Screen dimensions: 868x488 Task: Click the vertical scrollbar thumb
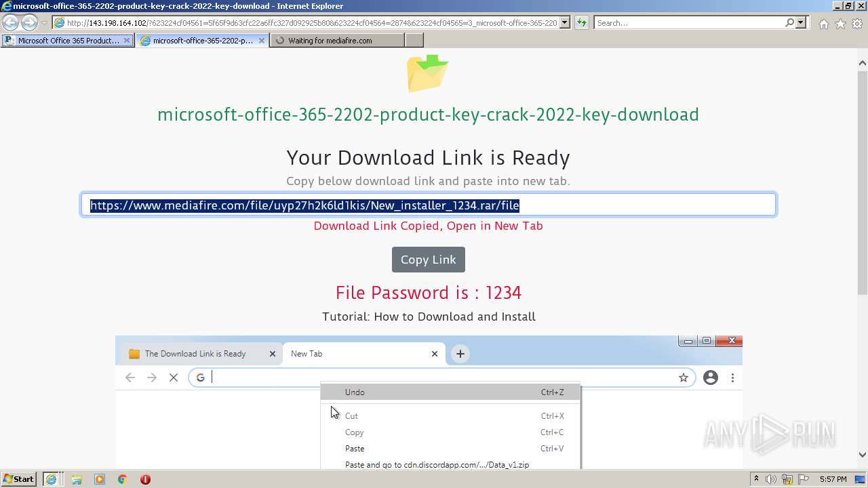pyautogui.click(x=863, y=183)
